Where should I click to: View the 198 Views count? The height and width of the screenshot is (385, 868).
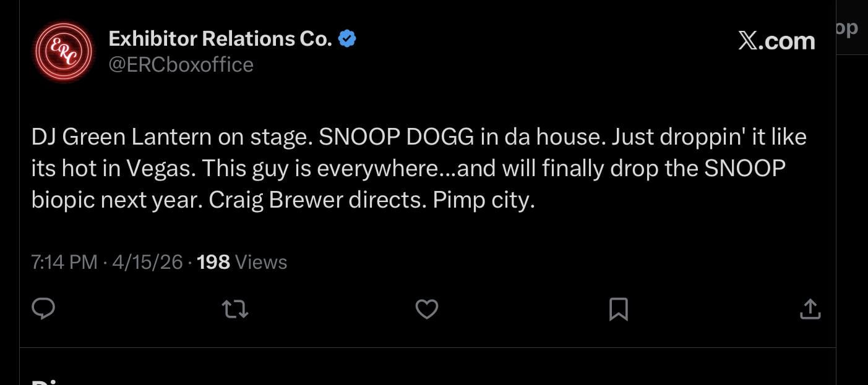(242, 262)
